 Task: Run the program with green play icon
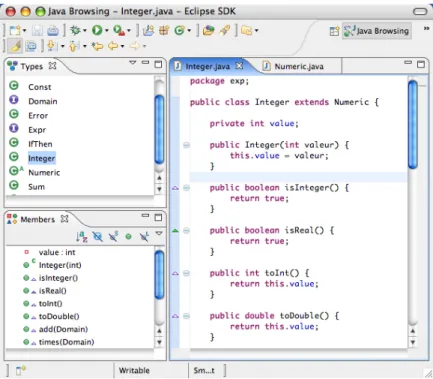tap(97, 31)
